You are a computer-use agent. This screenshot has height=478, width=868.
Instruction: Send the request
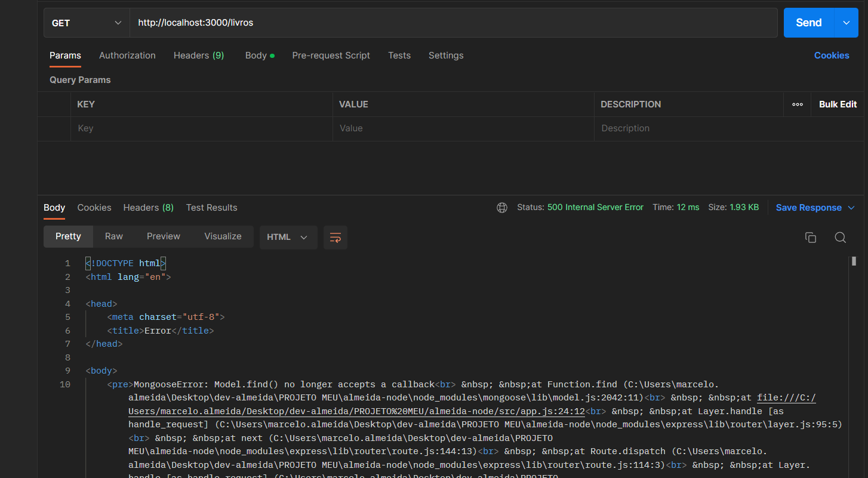coord(808,23)
